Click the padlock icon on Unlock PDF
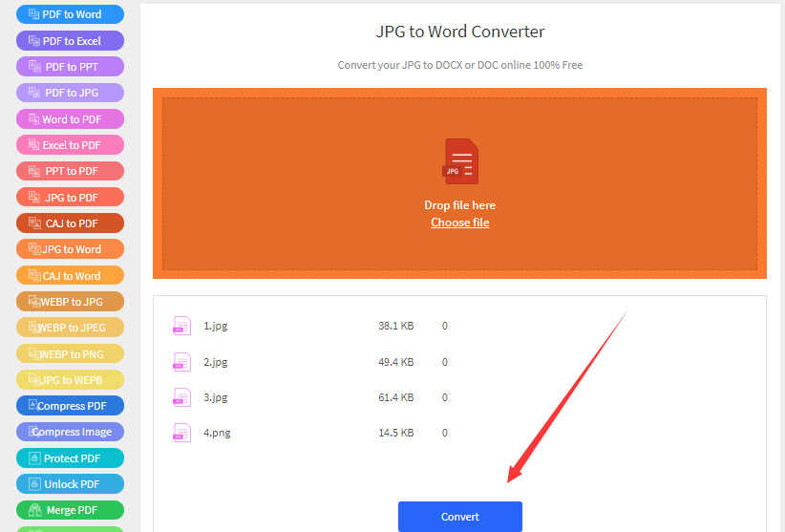The height and width of the screenshot is (532, 785). pos(34,484)
